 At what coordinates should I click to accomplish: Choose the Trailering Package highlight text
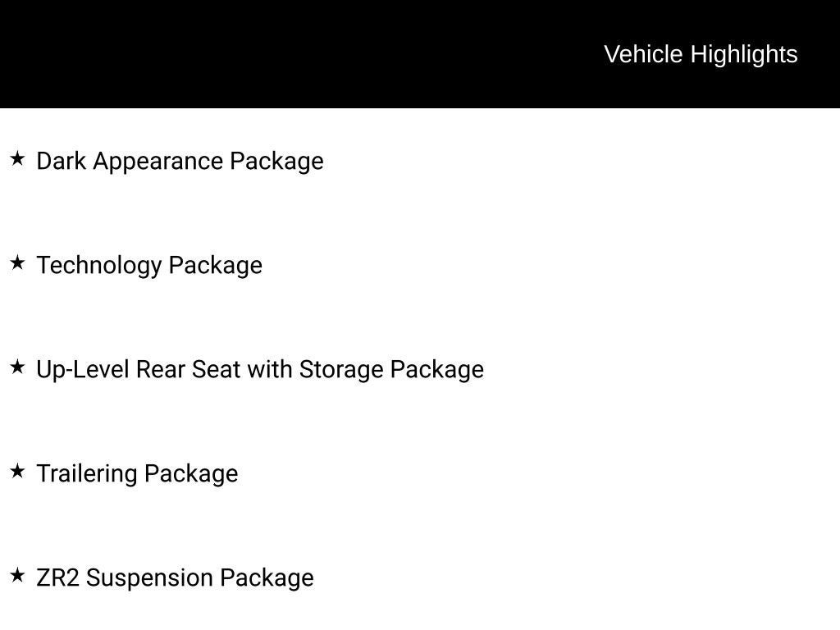pyautogui.click(x=137, y=474)
